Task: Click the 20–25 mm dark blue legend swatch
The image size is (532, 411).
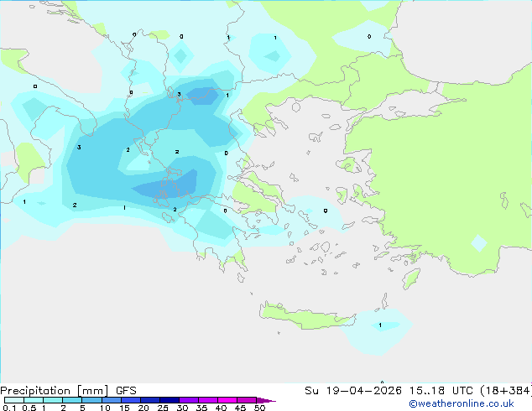Action: click(150, 400)
